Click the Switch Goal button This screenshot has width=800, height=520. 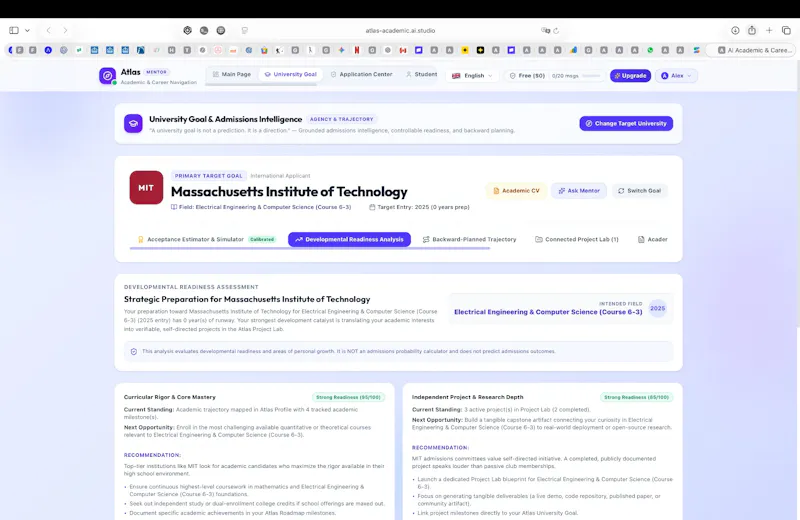coord(639,191)
